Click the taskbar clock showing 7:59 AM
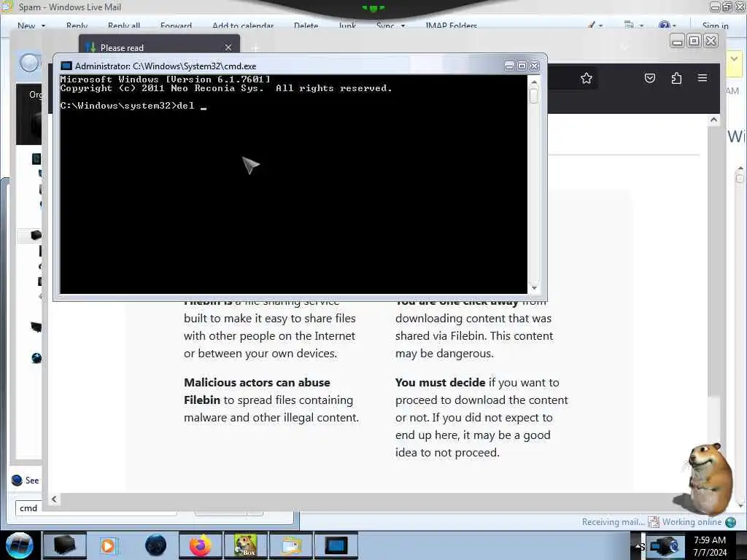Screen dimensions: 747x560 click(x=710, y=546)
